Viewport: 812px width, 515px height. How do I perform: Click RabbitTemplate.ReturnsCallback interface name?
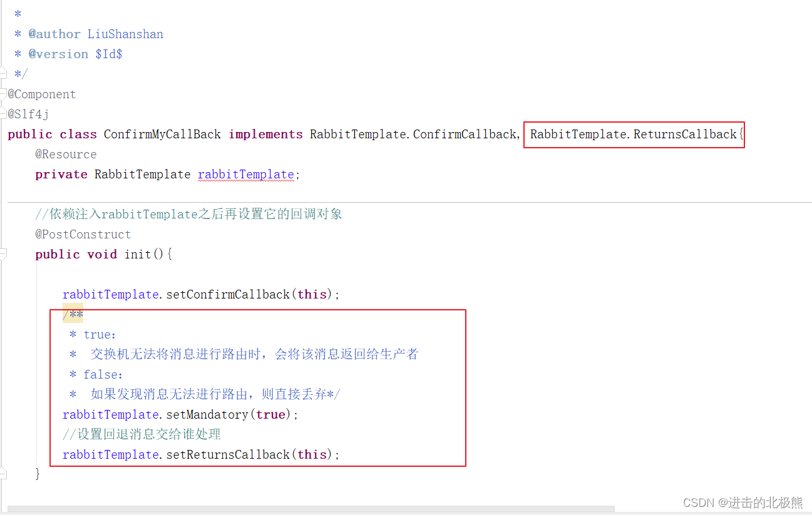pyautogui.click(x=634, y=135)
